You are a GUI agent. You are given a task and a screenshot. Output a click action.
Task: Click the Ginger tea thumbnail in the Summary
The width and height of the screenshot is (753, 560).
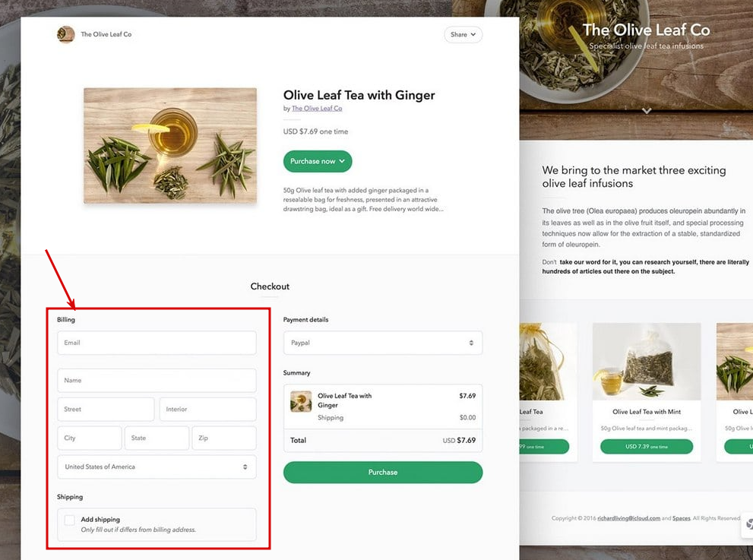pos(300,402)
